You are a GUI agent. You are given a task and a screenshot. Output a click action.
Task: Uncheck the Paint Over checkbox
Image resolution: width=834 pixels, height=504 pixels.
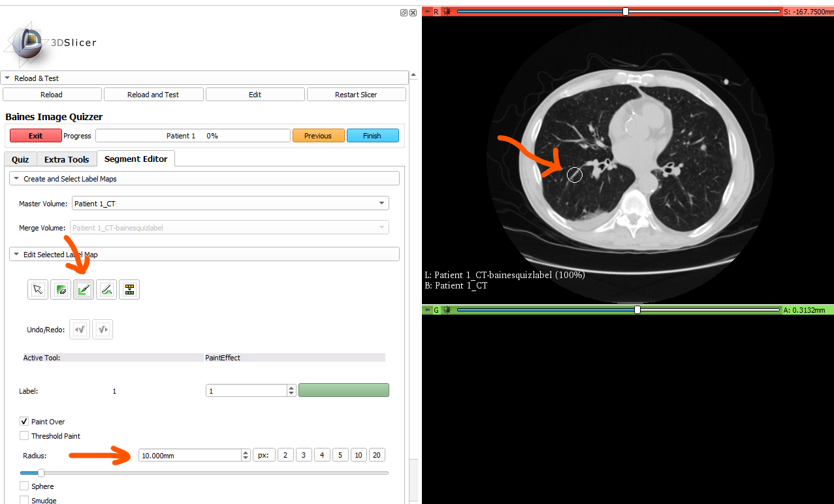click(x=24, y=421)
